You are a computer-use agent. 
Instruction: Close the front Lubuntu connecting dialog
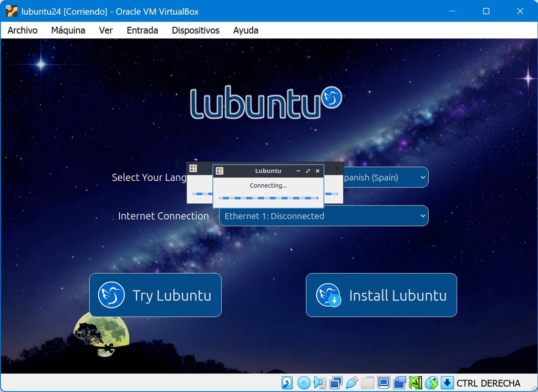317,171
